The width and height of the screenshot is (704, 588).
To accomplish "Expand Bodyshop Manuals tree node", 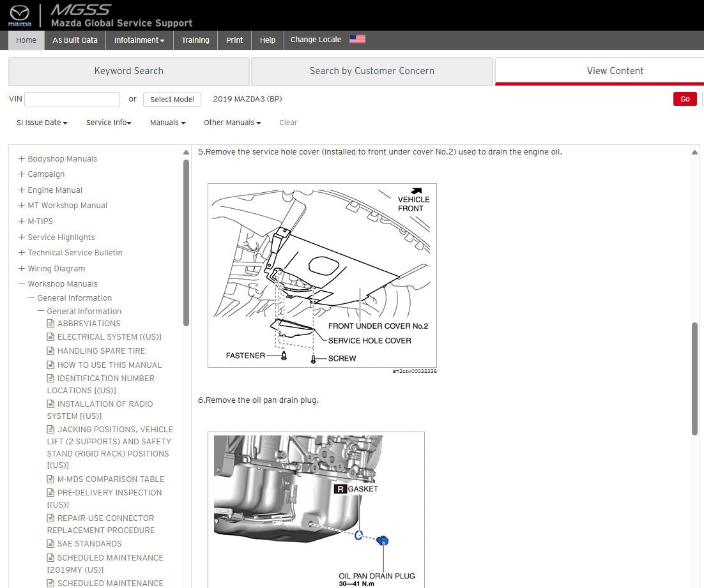I will (21, 158).
